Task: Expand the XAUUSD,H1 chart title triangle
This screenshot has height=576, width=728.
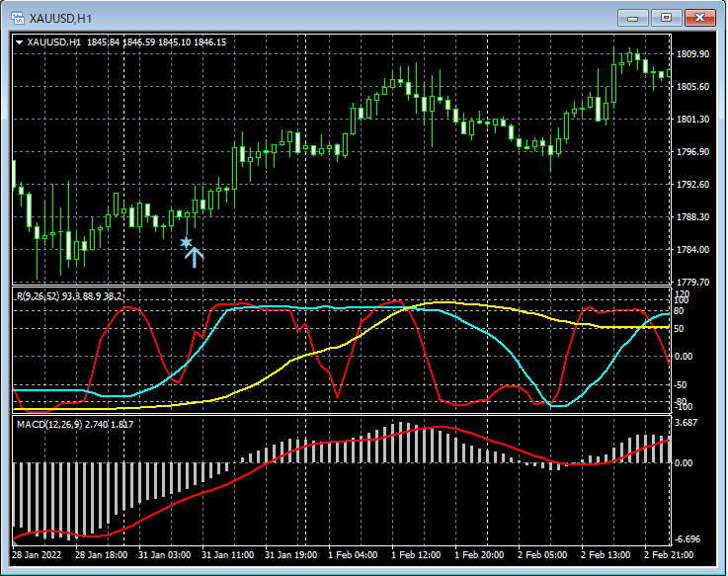Action: 20,42
